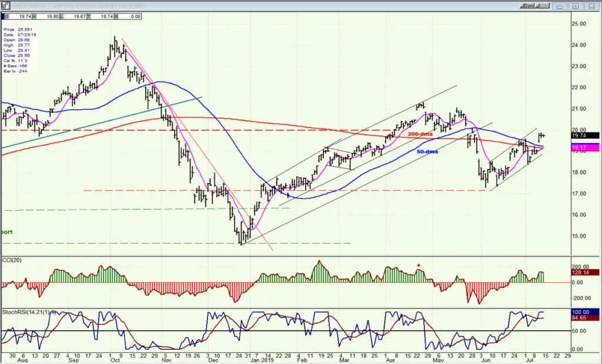The height and width of the screenshot is (364, 602).
Task: Close the chart window
Action: click(591, 6)
